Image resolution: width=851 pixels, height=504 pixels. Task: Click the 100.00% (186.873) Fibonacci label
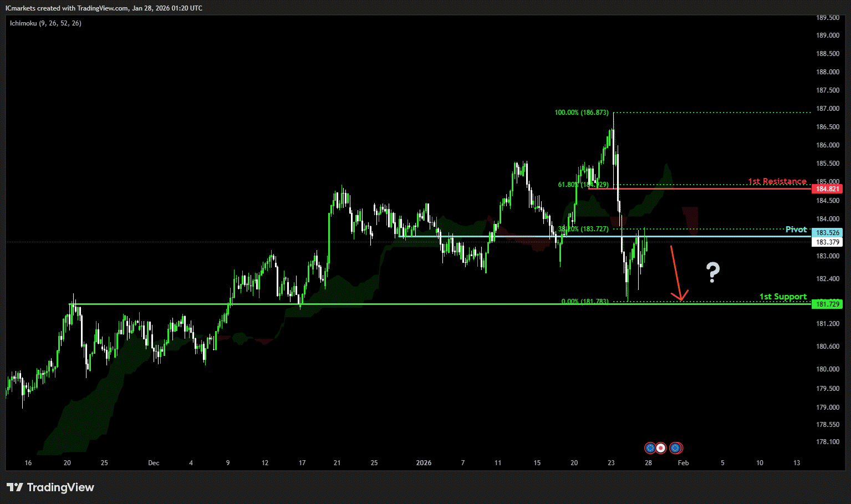tap(581, 113)
